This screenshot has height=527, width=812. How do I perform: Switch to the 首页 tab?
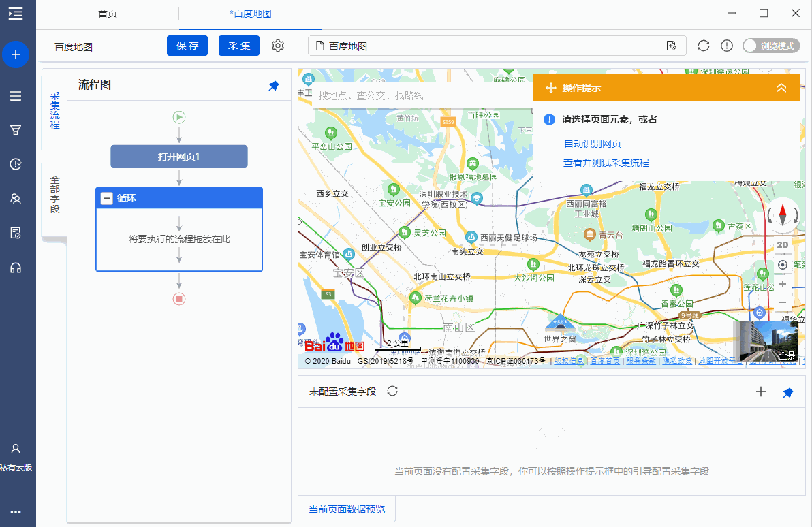(108, 14)
